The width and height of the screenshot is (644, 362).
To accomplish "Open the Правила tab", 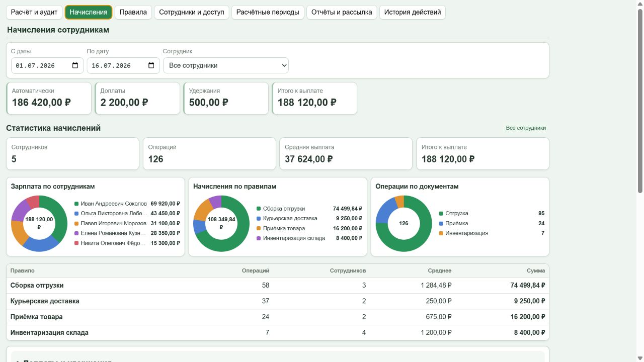I will [133, 12].
